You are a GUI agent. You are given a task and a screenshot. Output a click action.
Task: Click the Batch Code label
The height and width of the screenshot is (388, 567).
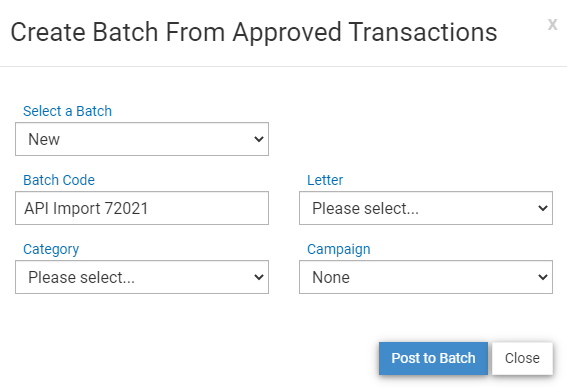(59, 180)
